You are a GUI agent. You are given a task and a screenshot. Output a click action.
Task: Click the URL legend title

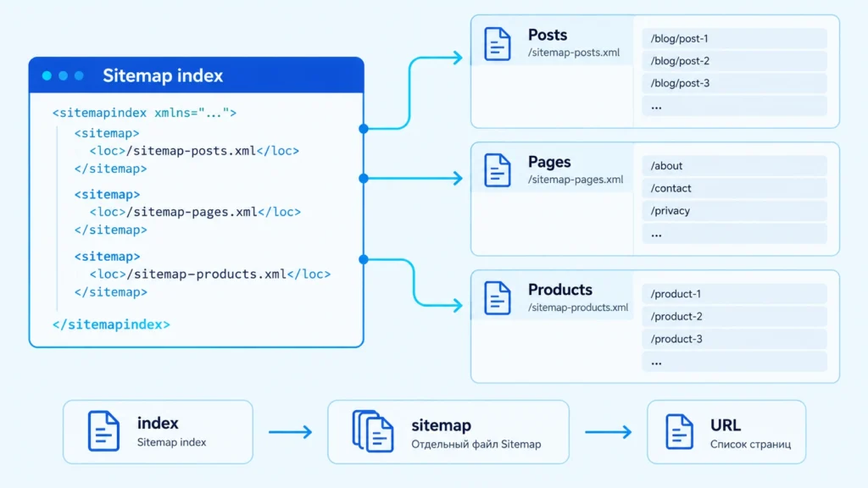(726, 425)
